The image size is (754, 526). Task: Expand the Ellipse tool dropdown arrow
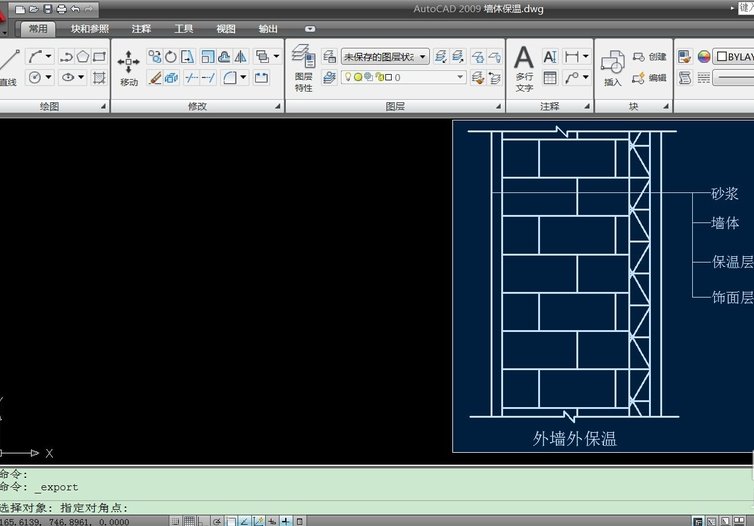pos(81,77)
